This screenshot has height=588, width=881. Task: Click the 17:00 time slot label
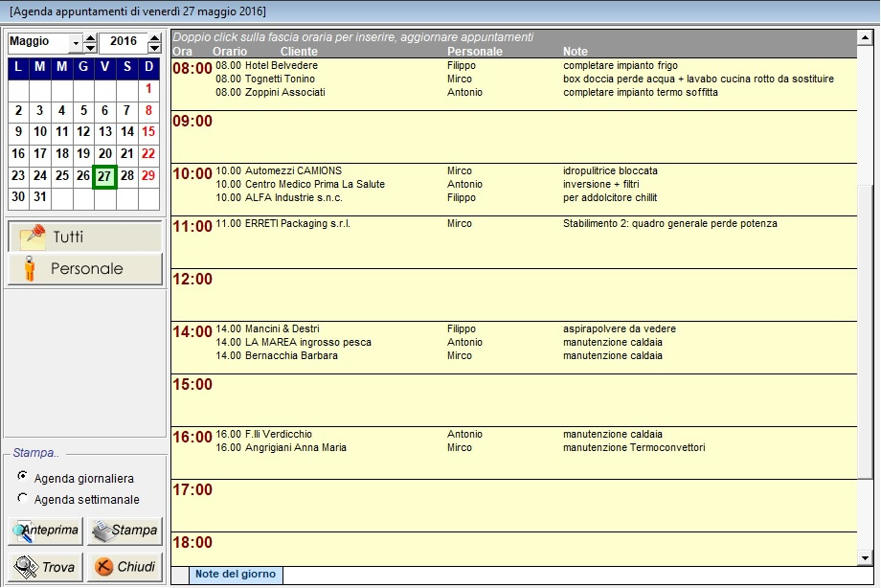tap(192, 490)
